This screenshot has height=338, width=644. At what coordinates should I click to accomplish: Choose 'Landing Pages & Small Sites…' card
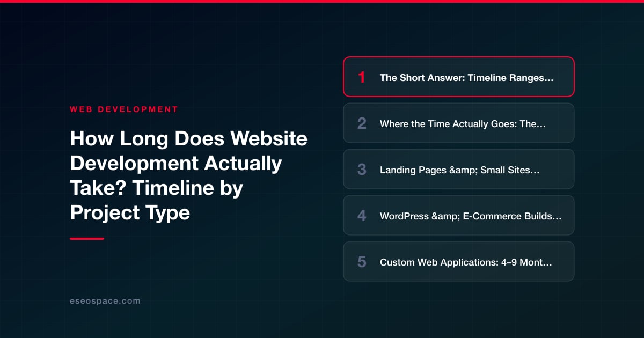pos(459,169)
